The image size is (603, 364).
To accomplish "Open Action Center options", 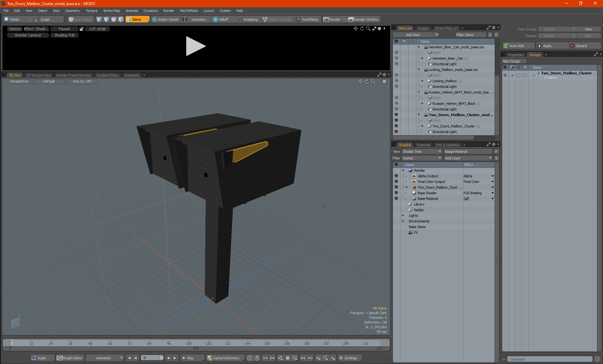I will pos(166,19).
